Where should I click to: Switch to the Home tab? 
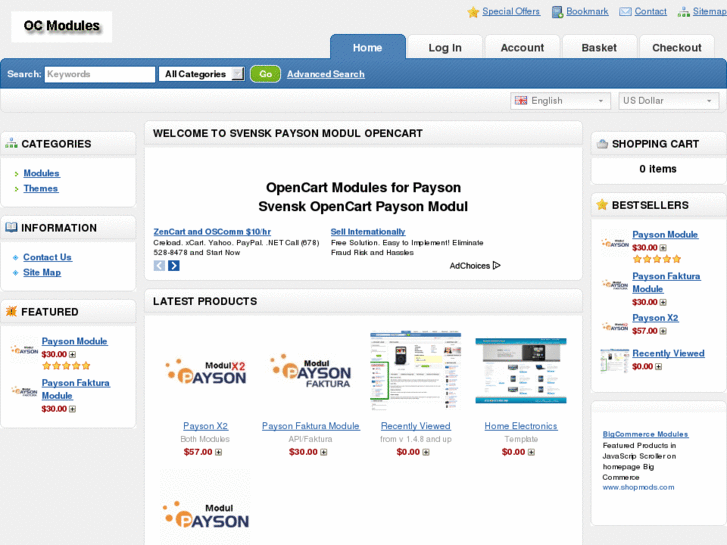click(368, 47)
